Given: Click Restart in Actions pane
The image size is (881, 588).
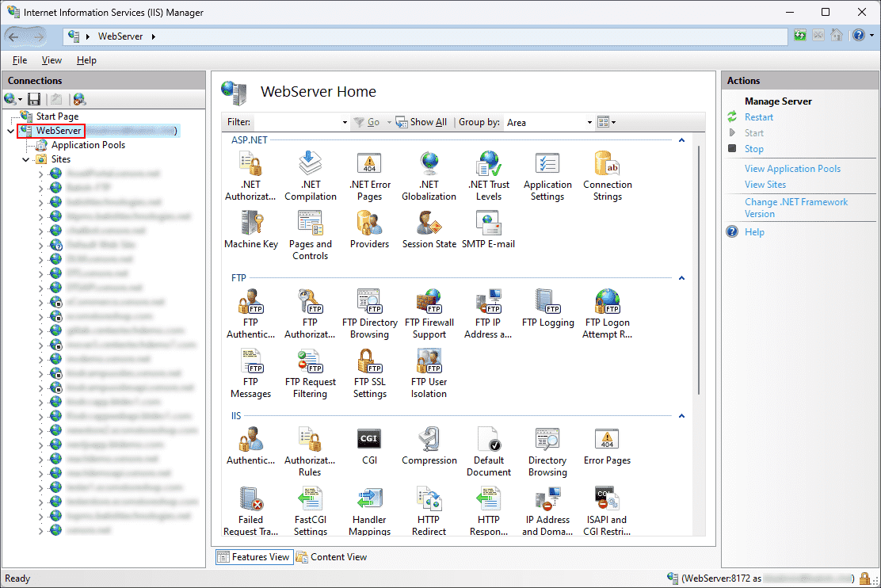Looking at the screenshot, I should (758, 117).
